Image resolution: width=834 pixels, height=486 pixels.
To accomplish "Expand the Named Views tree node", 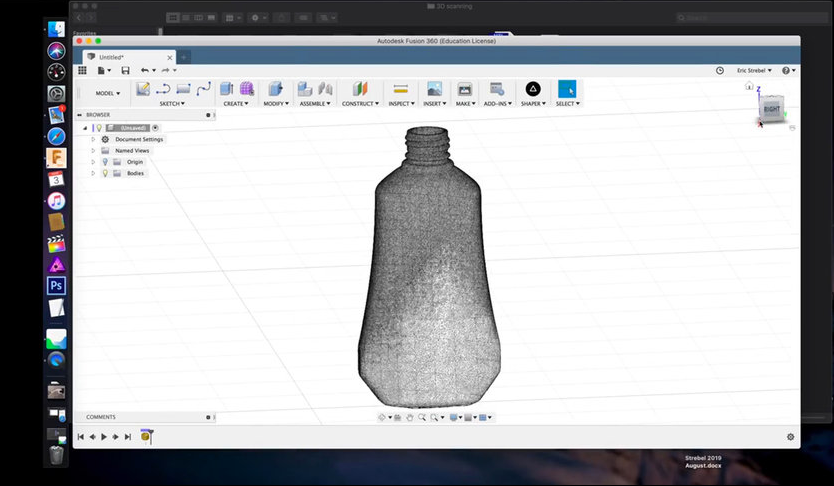I will tap(93, 150).
